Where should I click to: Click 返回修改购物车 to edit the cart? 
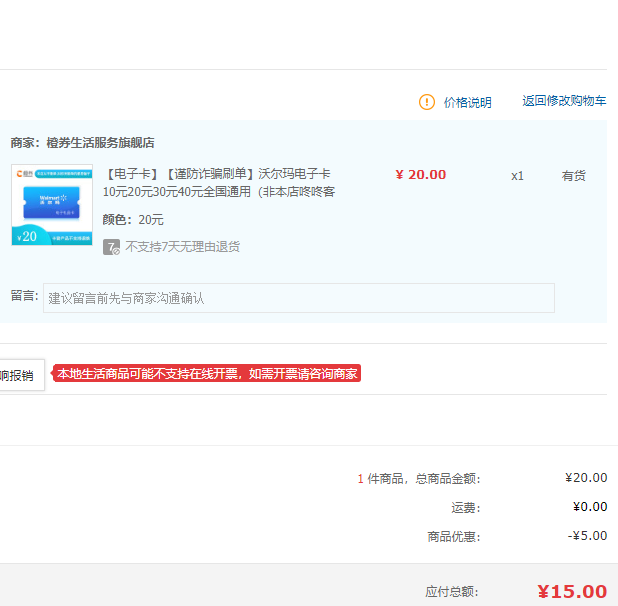tap(564, 101)
